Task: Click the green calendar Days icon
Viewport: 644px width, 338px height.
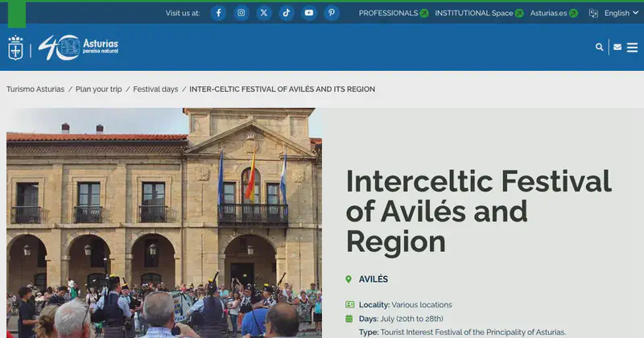Action: [x=349, y=319]
